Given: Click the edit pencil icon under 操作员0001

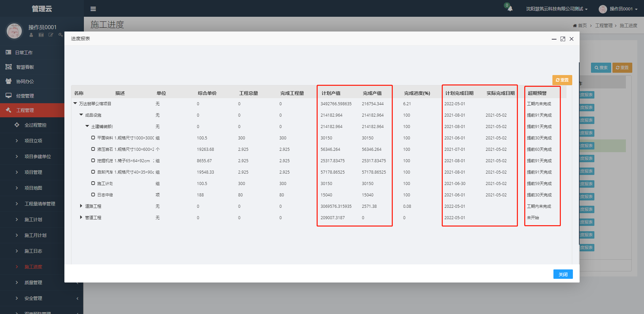Looking at the screenshot, I should [x=51, y=35].
